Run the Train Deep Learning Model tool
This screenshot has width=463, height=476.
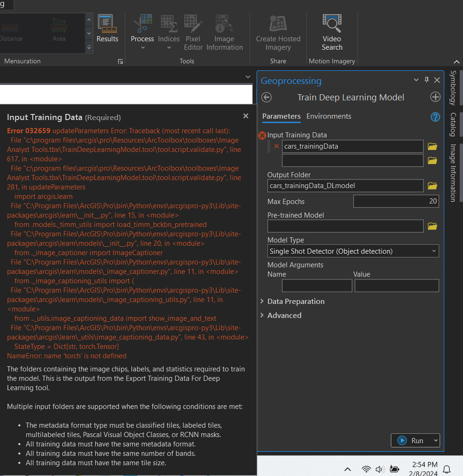tap(410, 441)
